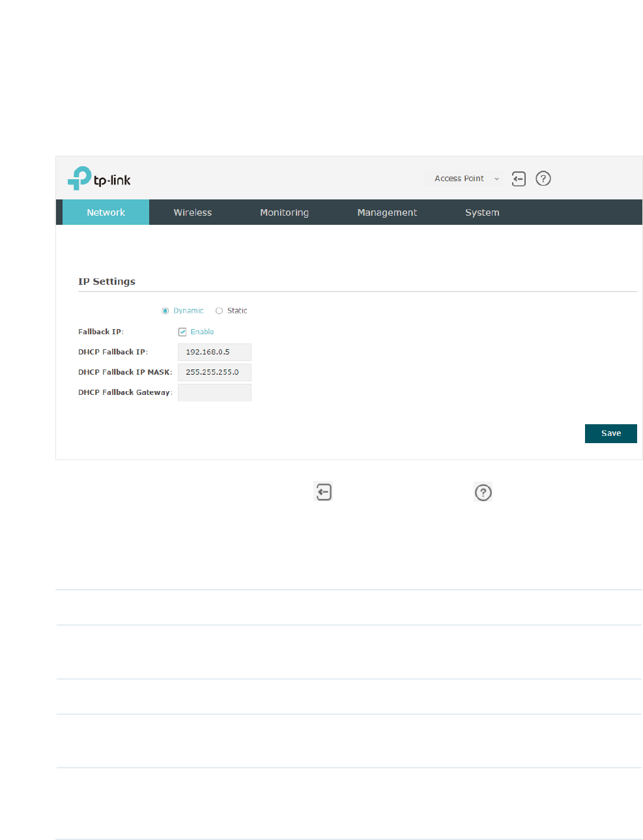Open help via question mark icon in header
Image resolution: width=643 pixels, height=840 pixels.
coord(543,179)
